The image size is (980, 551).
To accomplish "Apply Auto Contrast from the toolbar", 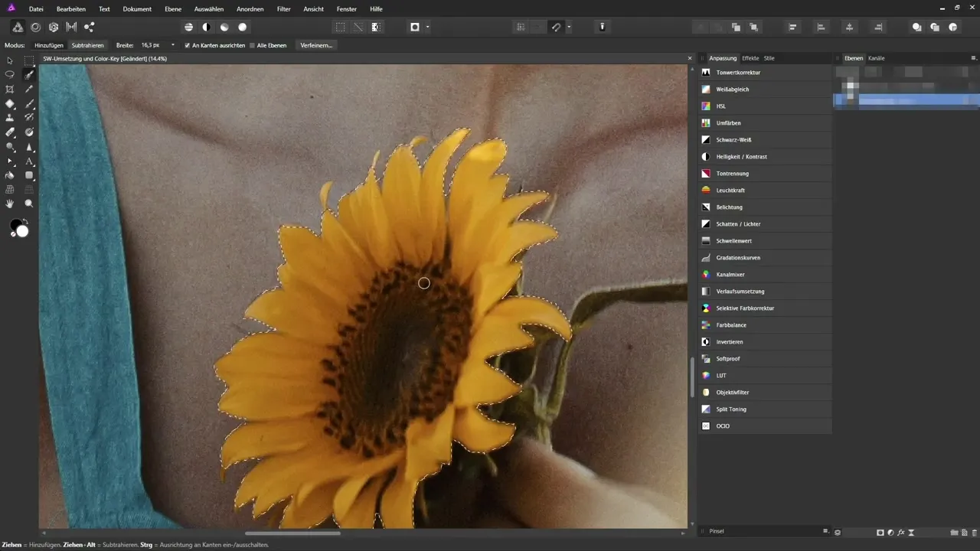I will coord(206,27).
